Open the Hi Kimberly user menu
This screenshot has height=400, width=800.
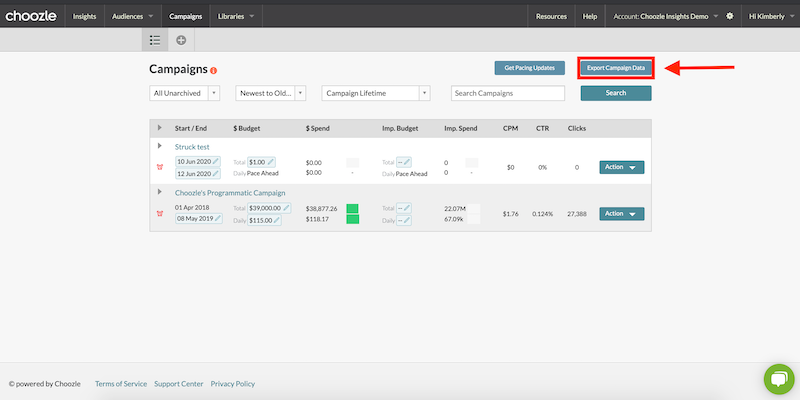click(x=770, y=16)
